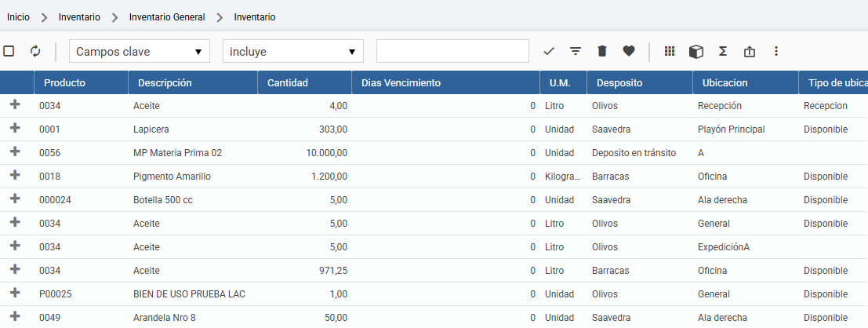Click the cube box icon

pyautogui.click(x=695, y=51)
